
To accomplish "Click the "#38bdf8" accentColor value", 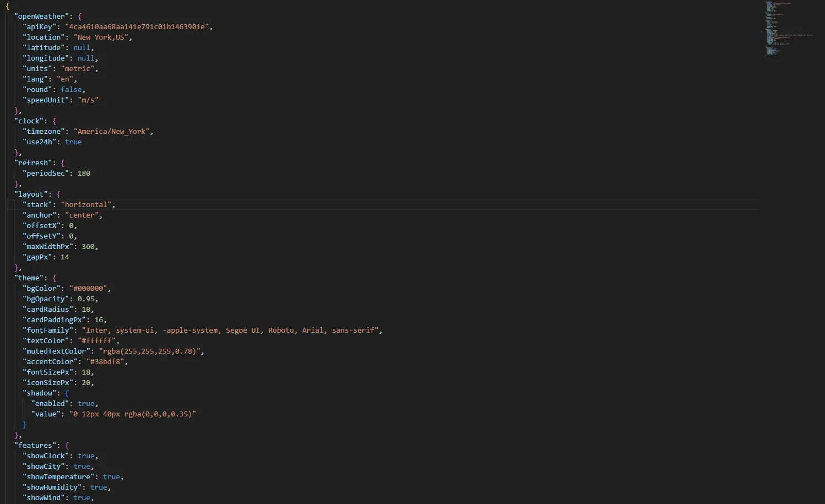I will 106,361.
